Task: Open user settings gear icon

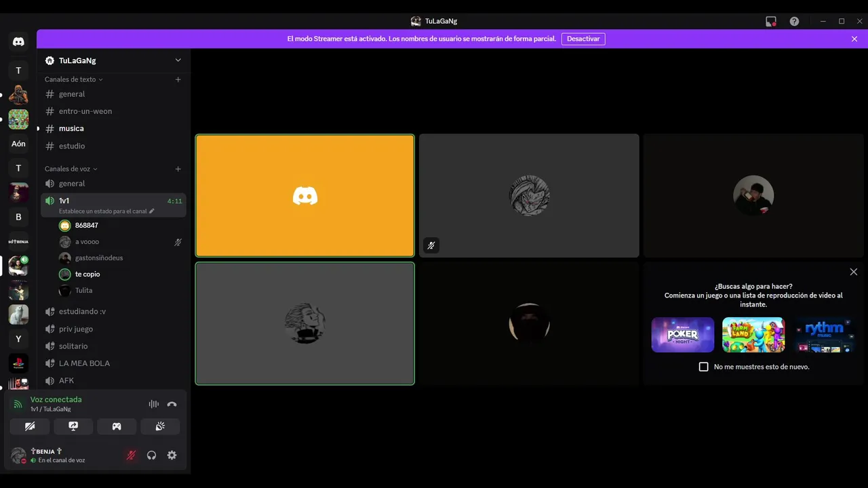Action: coord(172,455)
